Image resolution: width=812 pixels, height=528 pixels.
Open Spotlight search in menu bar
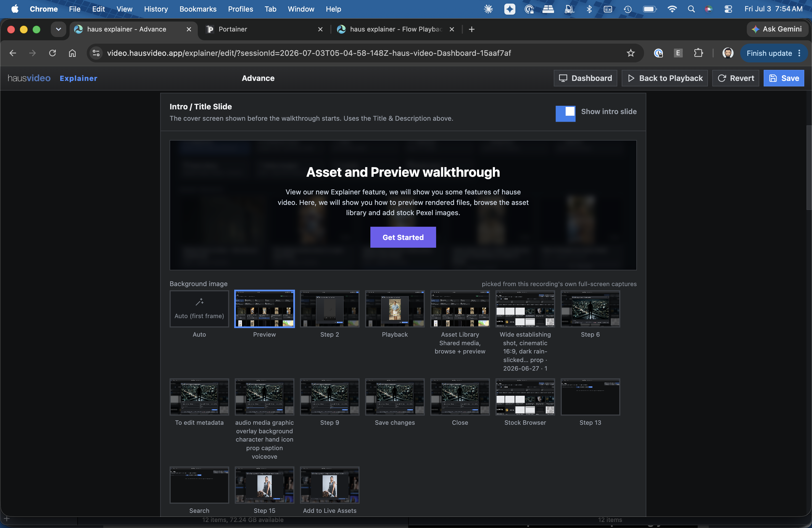tap(691, 9)
